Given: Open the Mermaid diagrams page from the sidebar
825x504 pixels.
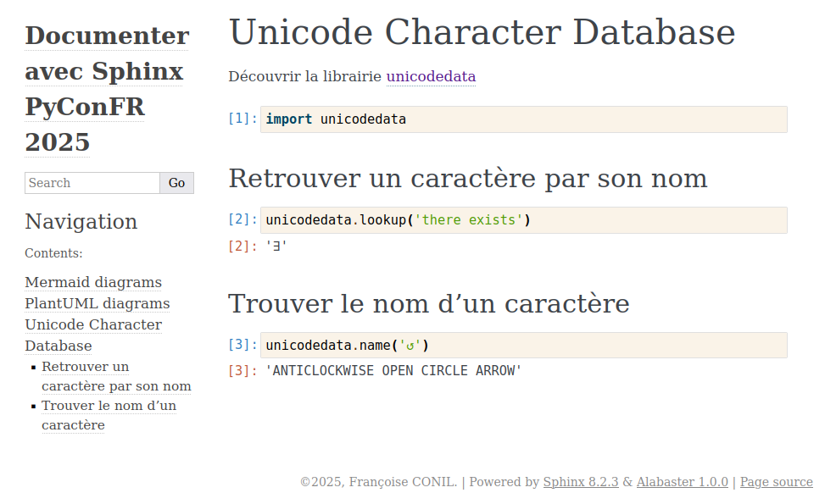Looking at the screenshot, I should (93, 282).
